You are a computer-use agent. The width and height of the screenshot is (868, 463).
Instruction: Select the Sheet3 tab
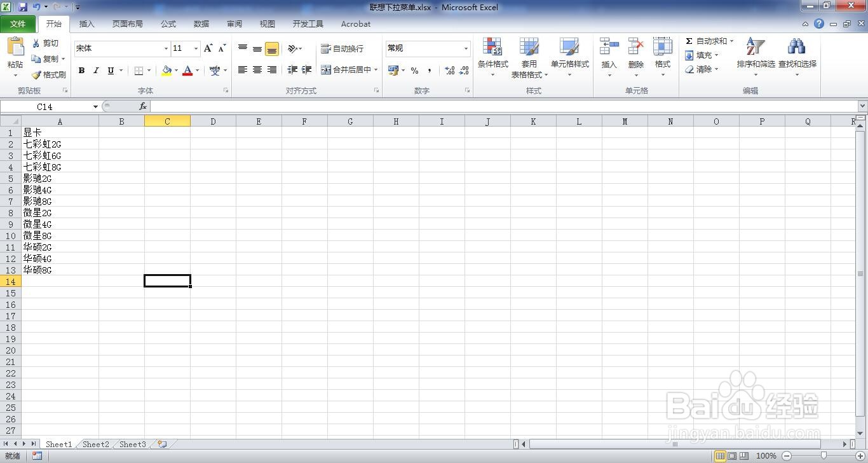pos(133,445)
